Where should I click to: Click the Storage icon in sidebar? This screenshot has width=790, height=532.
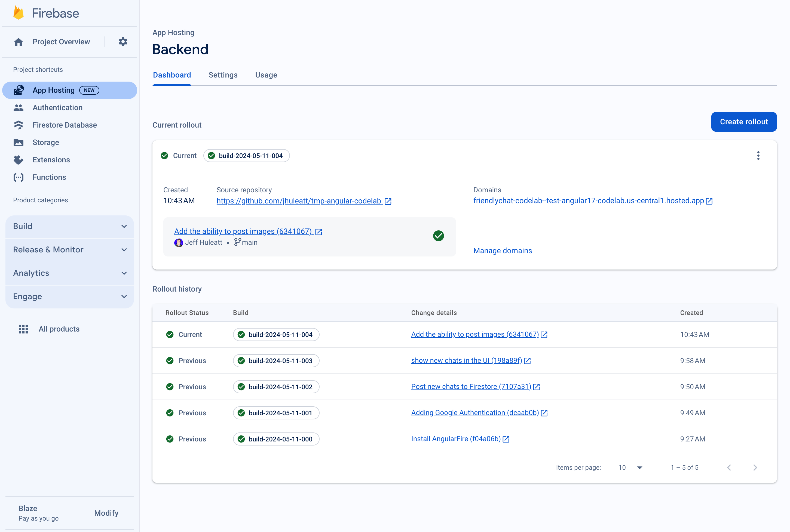(19, 143)
